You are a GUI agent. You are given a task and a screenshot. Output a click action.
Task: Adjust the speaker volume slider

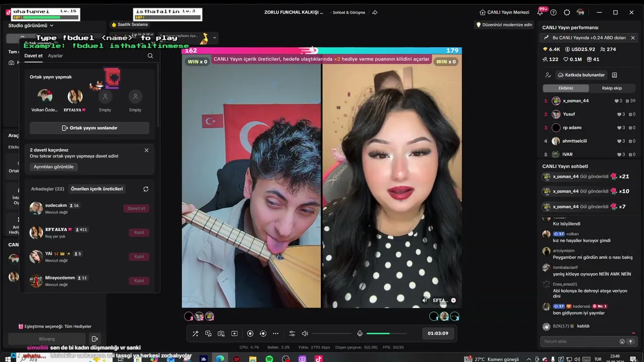(332, 333)
